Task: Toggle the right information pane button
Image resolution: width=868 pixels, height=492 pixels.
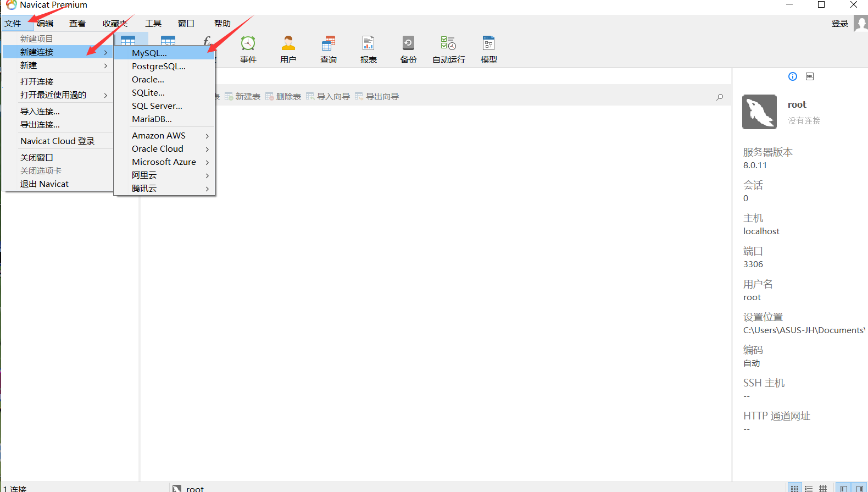Action: 859,488
